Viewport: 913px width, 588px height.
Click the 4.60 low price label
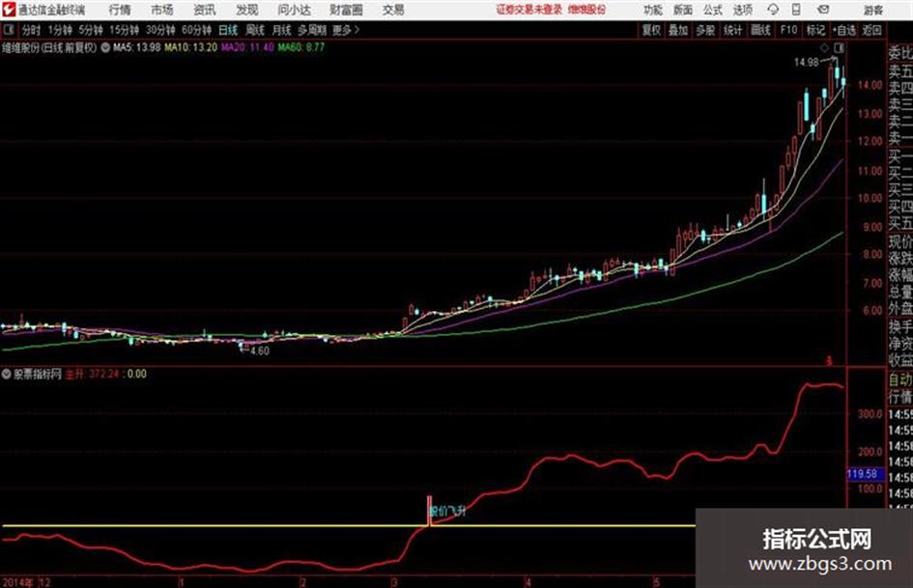260,351
